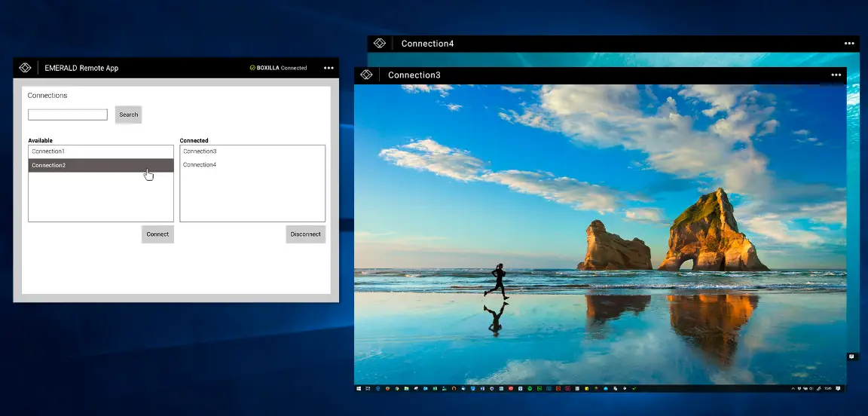Screen dimensions: 868x416
Task: Open Spotify green icon in the Connection3 taskbar
Action: point(530,388)
